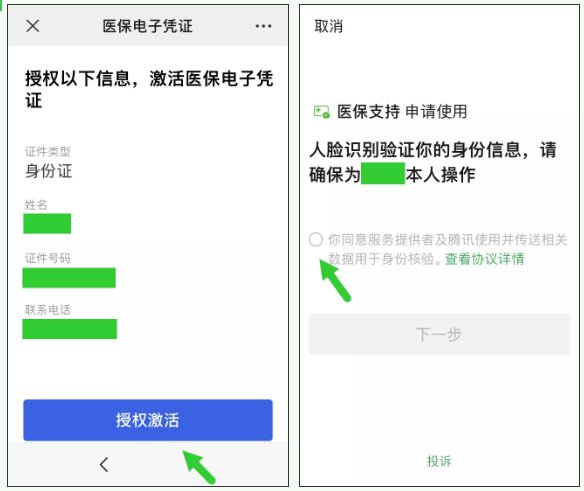The height and width of the screenshot is (491, 584).
Task: Click the 医保电子凭证 title in header
Action: [x=147, y=26]
